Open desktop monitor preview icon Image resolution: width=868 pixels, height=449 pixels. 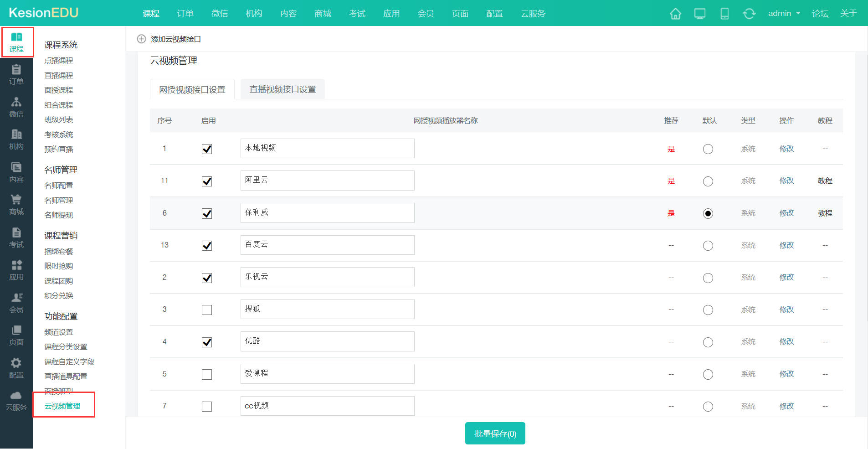700,14
